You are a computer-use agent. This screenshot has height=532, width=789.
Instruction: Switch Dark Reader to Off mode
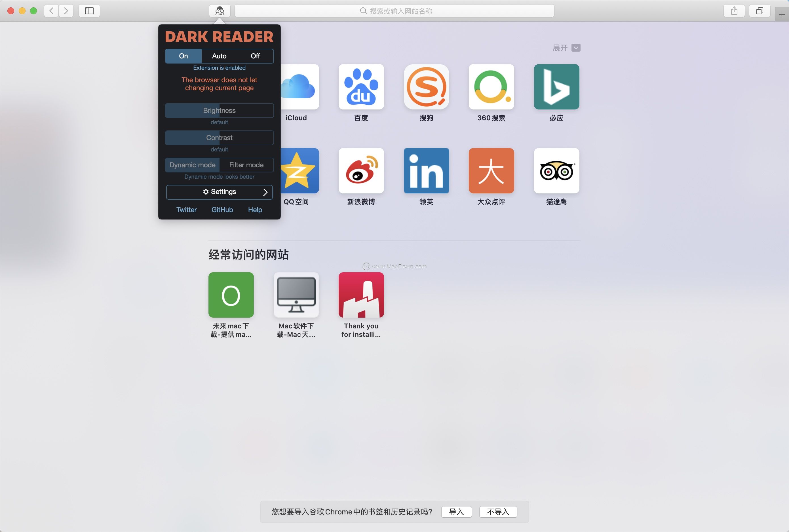pyautogui.click(x=255, y=56)
